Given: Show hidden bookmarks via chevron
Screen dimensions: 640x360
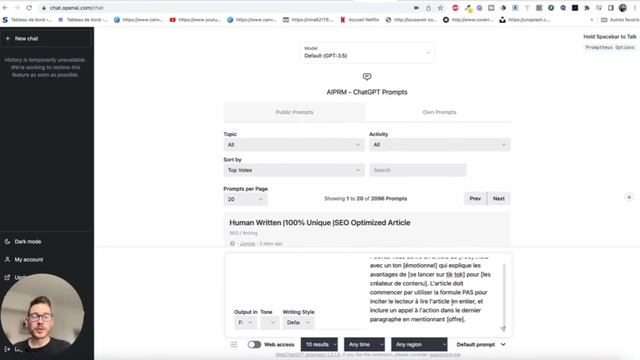Looking at the screenshot, I should click(x=592, y=20).
